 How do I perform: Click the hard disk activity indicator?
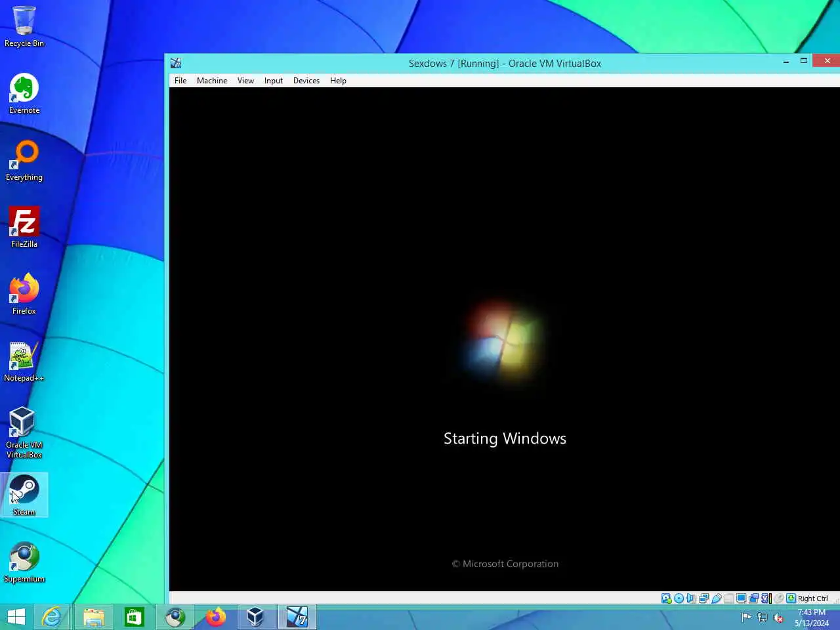tap(666, 598)
